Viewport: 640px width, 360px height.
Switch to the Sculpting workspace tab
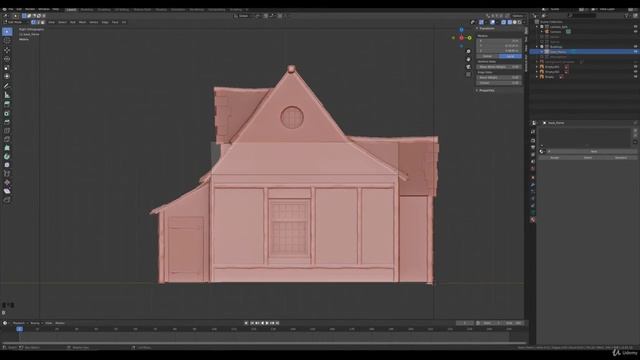(104, 9)
